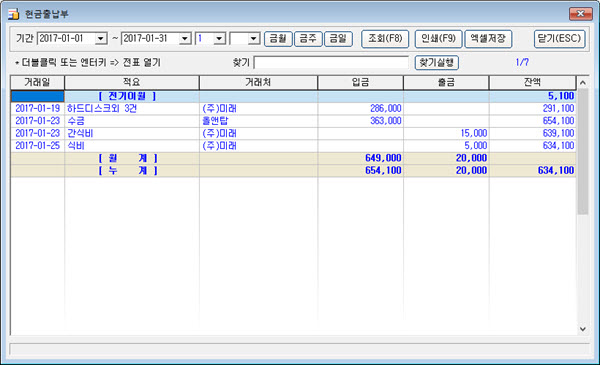Open the start date 2017-01-01 dropdown

pos(101,39)
